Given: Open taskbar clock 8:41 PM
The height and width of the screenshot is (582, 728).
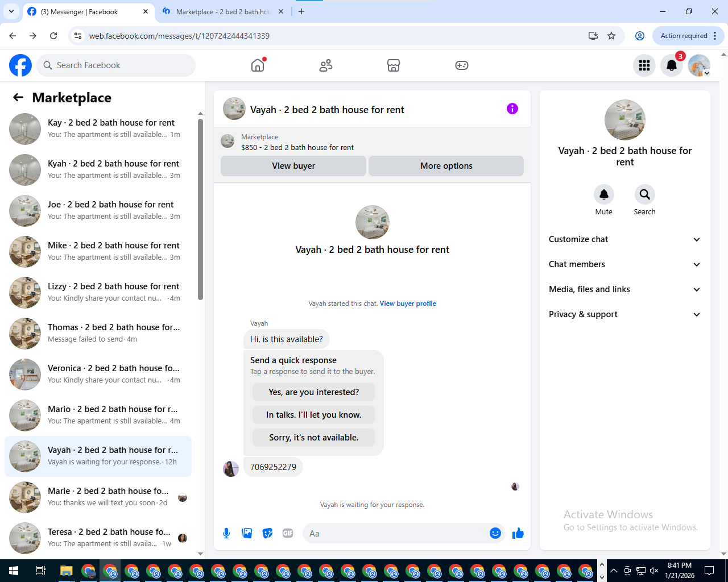Looking at the screenshot, I should pos(680,571).
